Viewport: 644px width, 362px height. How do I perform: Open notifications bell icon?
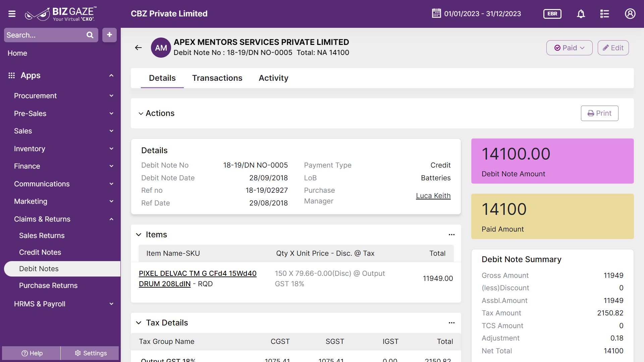(x=581, y=14)
